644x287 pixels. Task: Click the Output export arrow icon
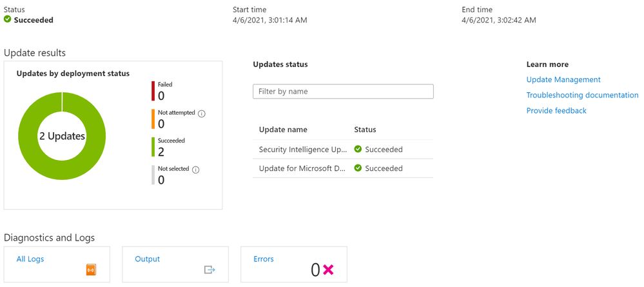[x=210, y=270]
